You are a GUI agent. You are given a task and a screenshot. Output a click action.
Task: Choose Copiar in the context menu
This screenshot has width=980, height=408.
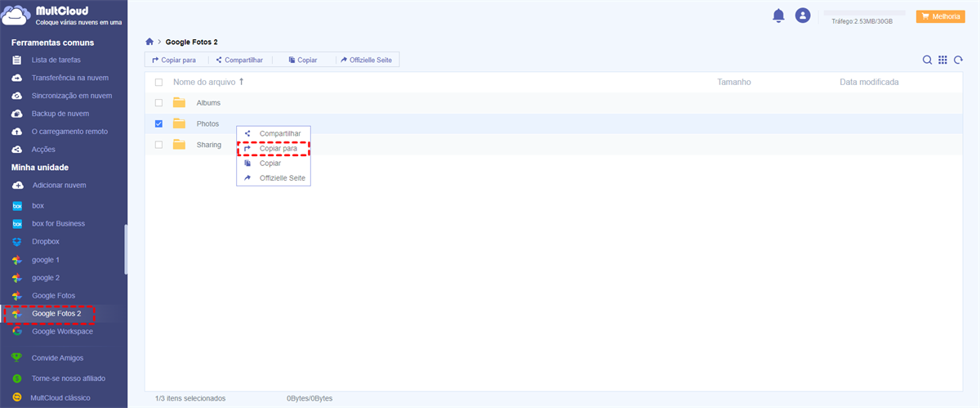(x=274, y=164)
